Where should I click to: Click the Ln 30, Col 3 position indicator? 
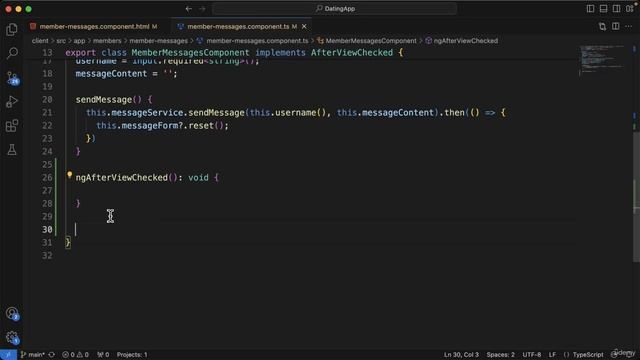tap(461, 355)
